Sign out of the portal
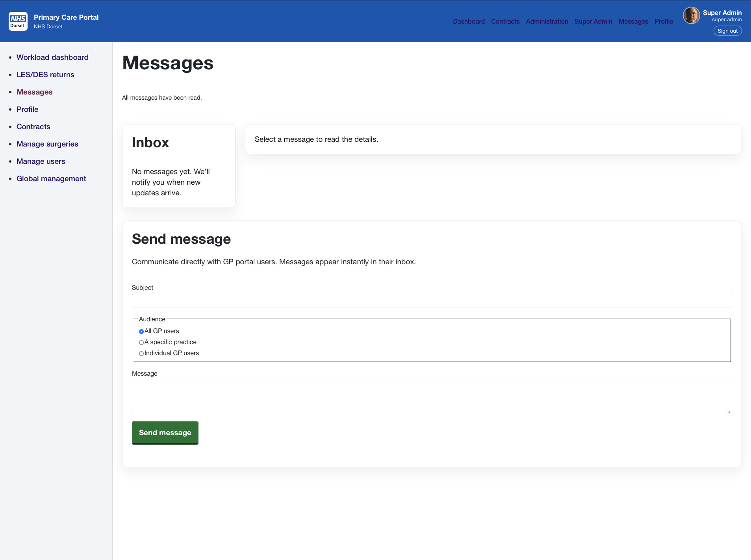 tap(727, 31)
